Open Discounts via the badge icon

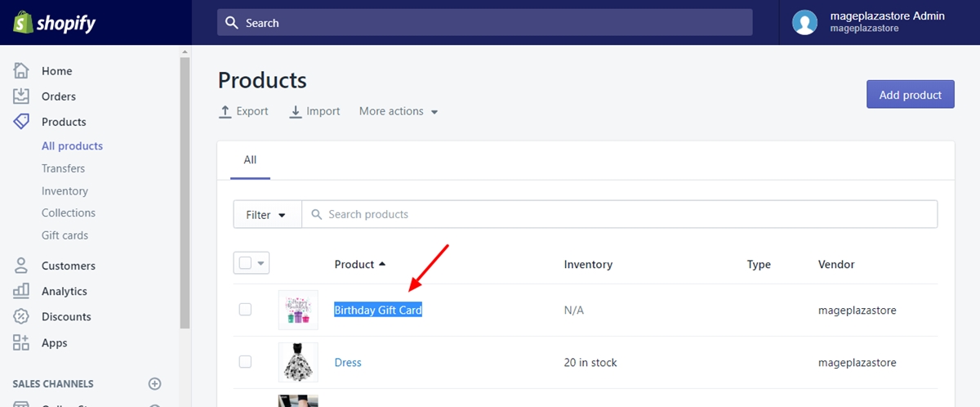tap(21, 316)
